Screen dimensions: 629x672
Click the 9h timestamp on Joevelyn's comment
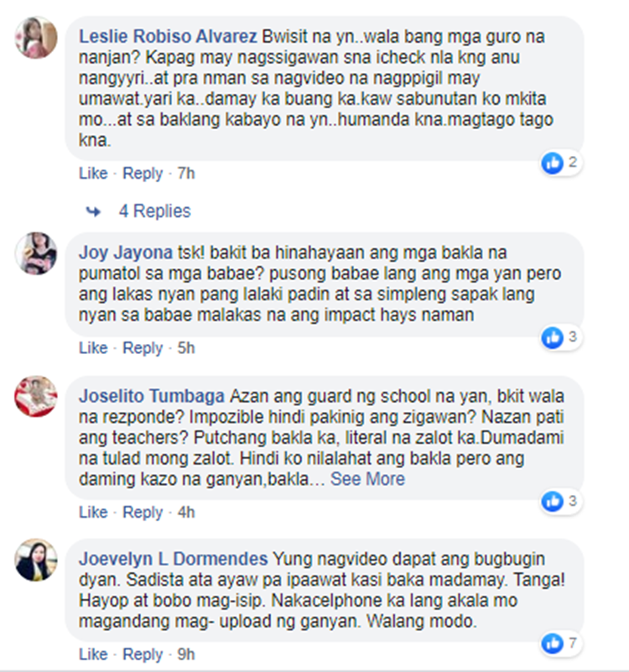(x=186, y=654)
